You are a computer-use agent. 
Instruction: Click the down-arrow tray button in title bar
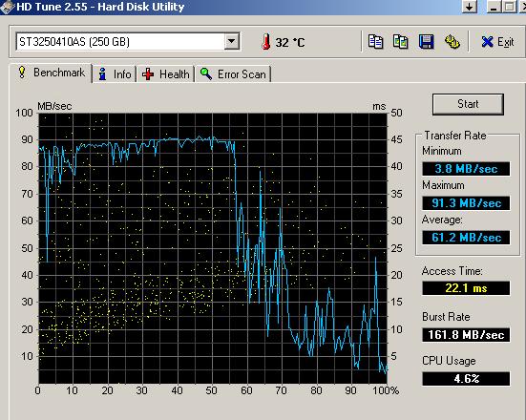point(470,7)
